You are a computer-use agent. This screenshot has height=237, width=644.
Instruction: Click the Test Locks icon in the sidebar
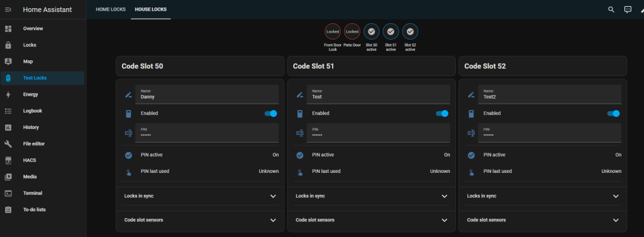click(8, 77)
